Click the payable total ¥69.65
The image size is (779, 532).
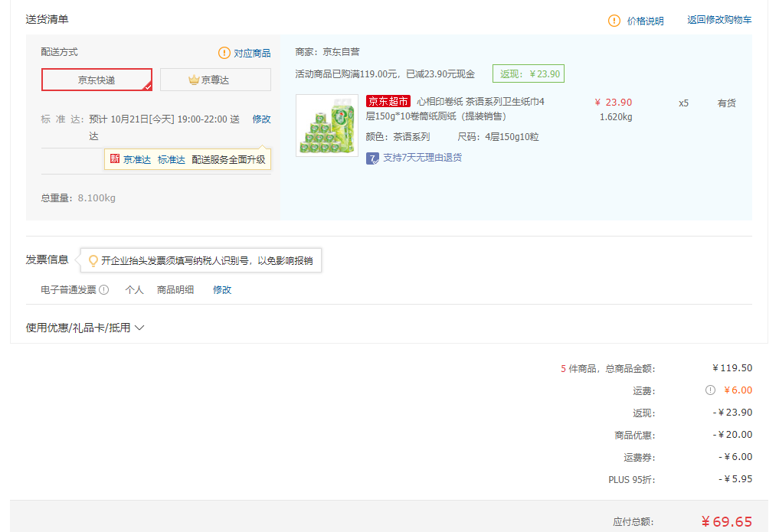coord(727,522)
